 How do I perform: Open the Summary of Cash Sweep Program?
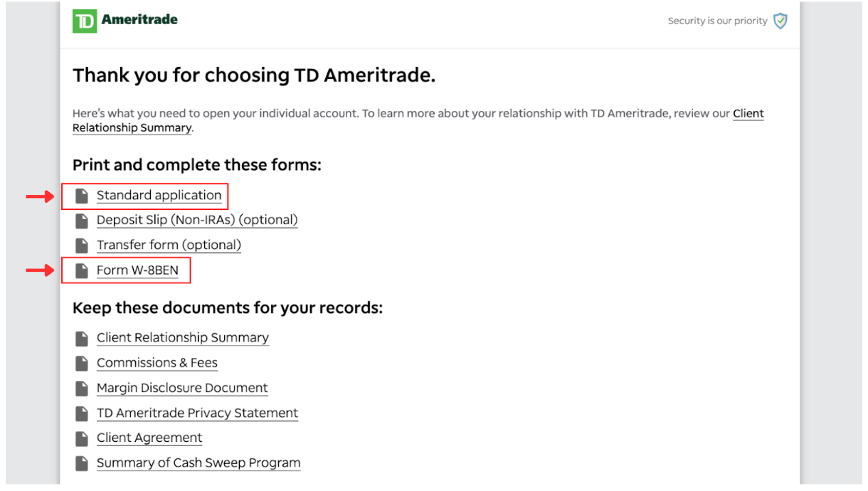pyautogui.click(x=199, y=463)
